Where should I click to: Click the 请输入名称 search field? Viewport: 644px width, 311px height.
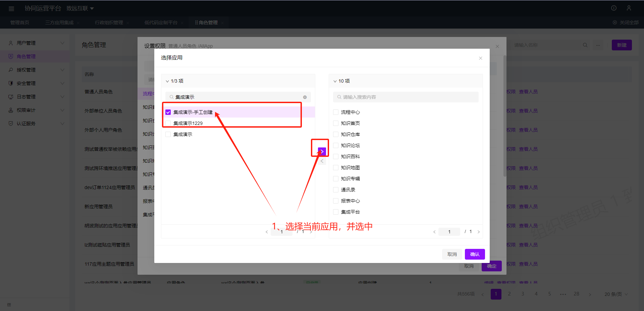point(546,45)
